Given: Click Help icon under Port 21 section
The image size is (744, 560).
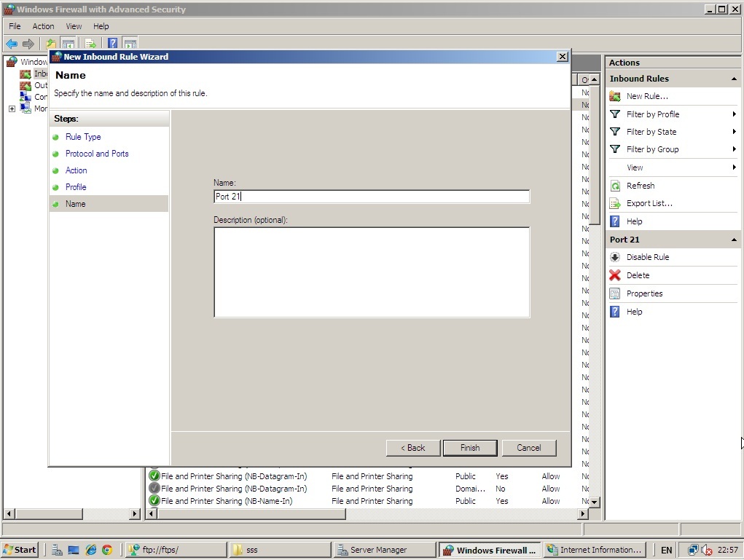Looking at the screenshot, I should click(615, 312).
